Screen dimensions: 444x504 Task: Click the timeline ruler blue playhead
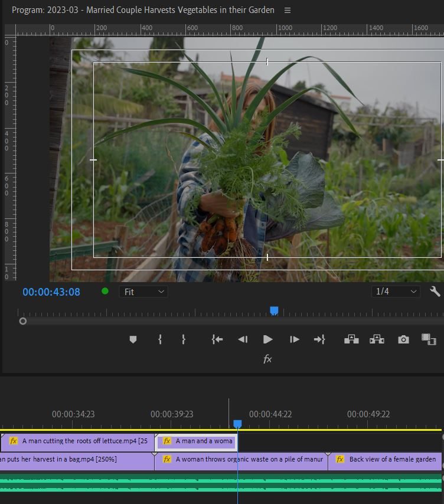(237, 424)
